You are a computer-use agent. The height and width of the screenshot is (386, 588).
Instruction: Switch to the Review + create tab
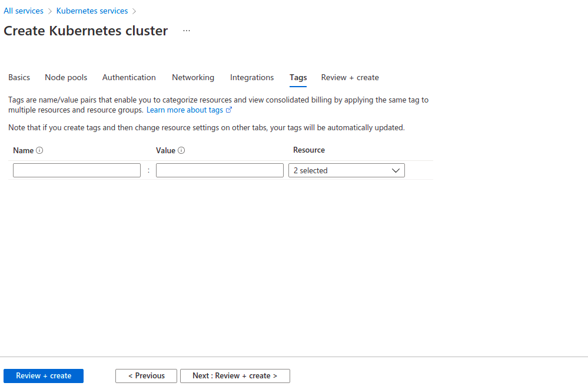(350, 77)
